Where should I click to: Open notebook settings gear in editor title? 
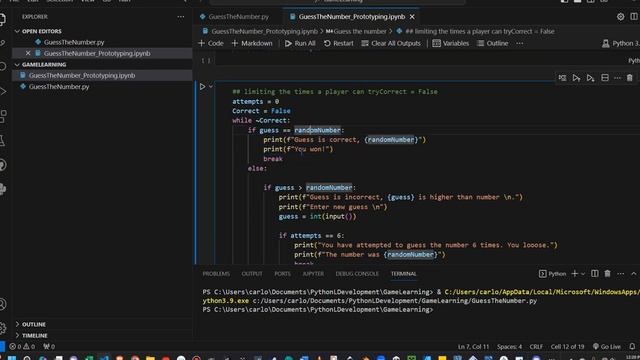(x=620, y=17)
